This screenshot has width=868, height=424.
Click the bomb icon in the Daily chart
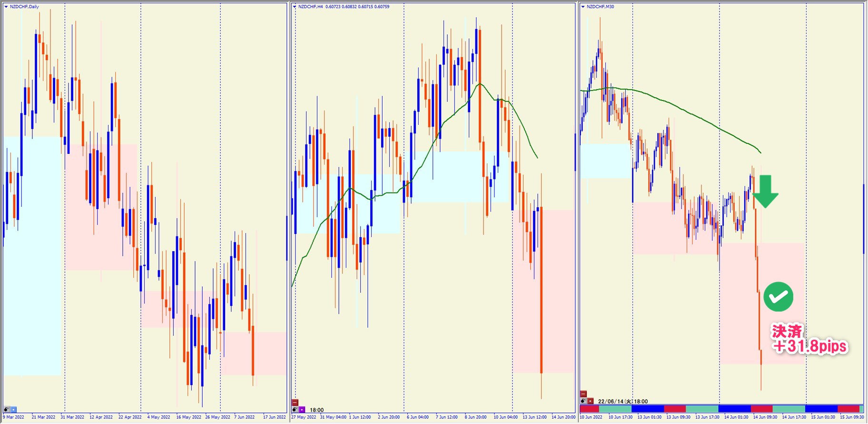coord(7,409)
